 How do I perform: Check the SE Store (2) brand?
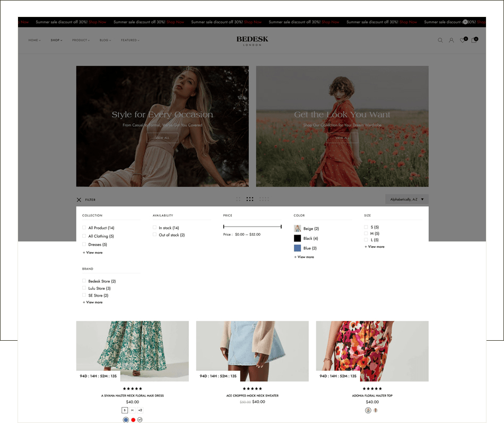84,295
